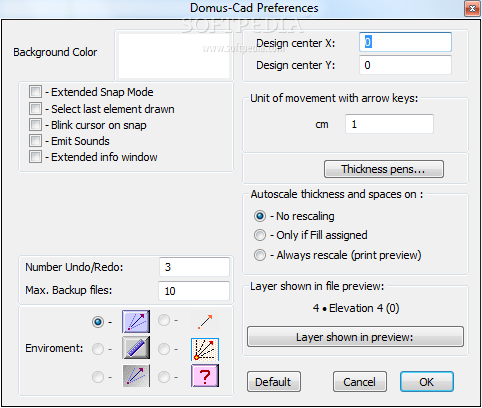Select radio button beside question mark icon

tap(164, 377)
